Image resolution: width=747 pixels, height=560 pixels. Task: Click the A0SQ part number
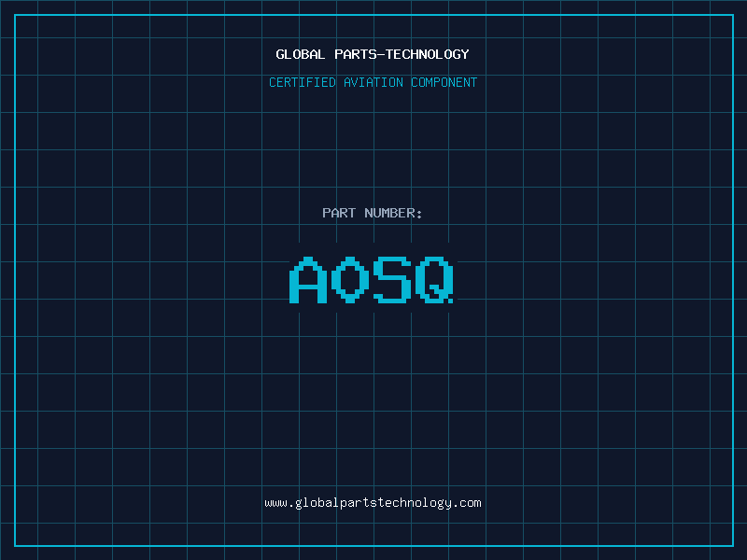pos(372,279)
